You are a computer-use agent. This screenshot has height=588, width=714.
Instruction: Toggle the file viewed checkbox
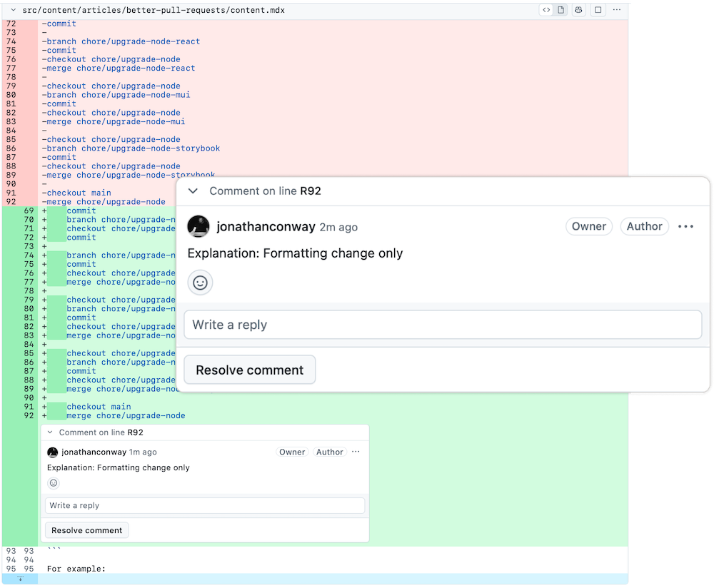(598, 10)
